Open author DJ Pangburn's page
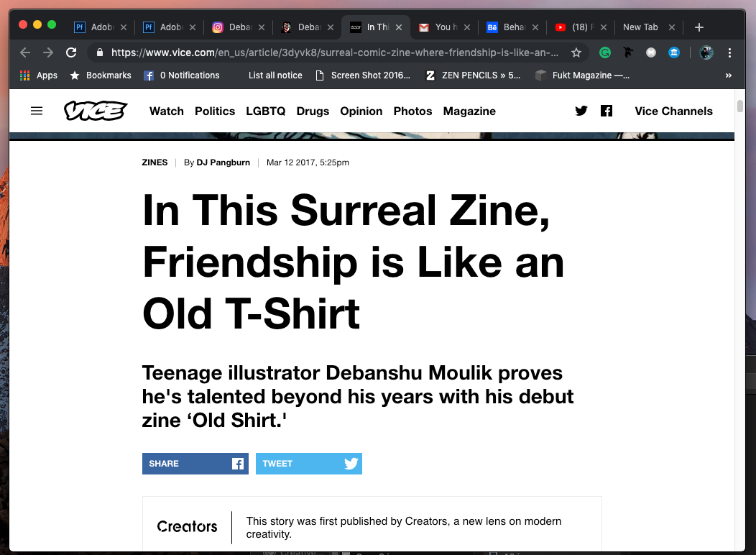Screen dimensions: 756x555 (223, 162)
